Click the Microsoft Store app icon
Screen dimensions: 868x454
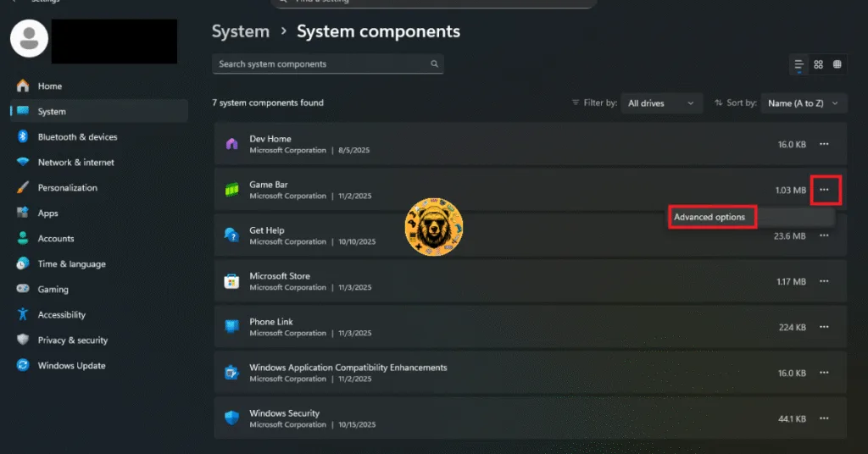coord(231,281)
